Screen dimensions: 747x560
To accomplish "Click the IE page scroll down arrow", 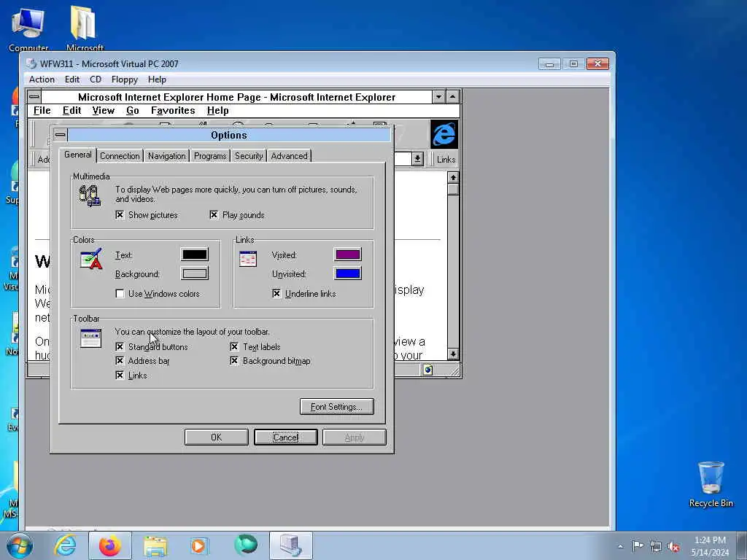I will [453, 354].
